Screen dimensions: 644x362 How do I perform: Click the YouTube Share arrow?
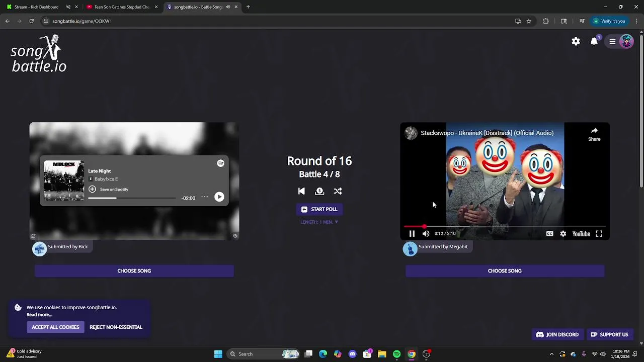pyautogui.click(x=594, y=134)
